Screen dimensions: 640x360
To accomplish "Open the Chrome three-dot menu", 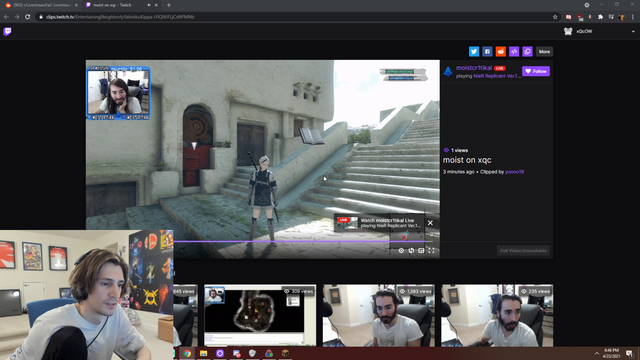I will (x=633, y=17).
